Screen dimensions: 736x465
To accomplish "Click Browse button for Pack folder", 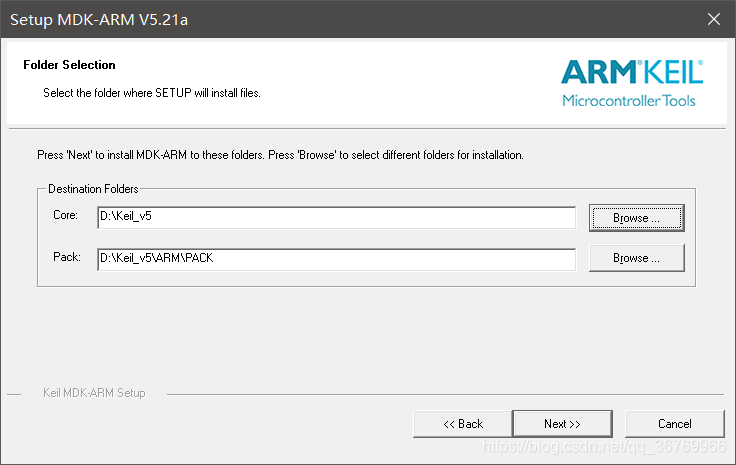I will pyautogui.click(x=636, y=258).
